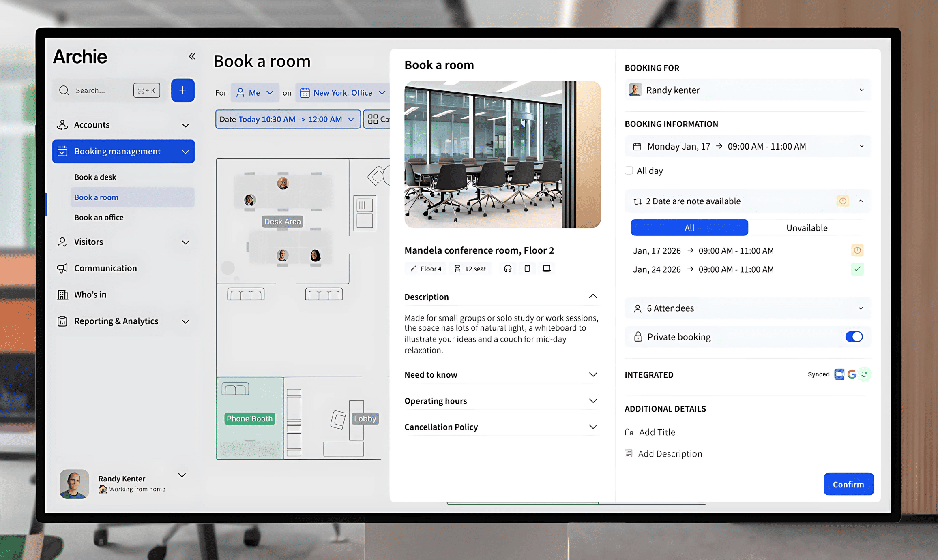Switch to the Unavailable tab

click(x=806, y=228)
